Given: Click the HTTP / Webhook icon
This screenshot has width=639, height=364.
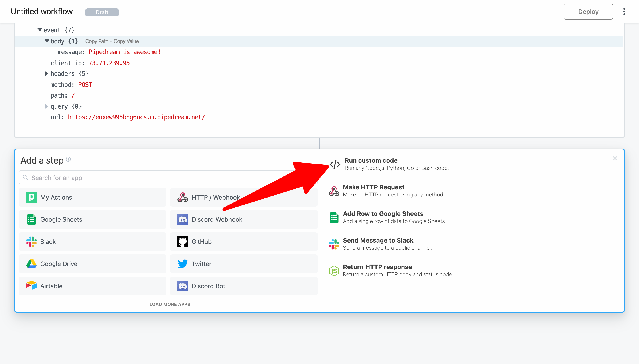Looking at the screenshot, I should click(x=183, y=197).
